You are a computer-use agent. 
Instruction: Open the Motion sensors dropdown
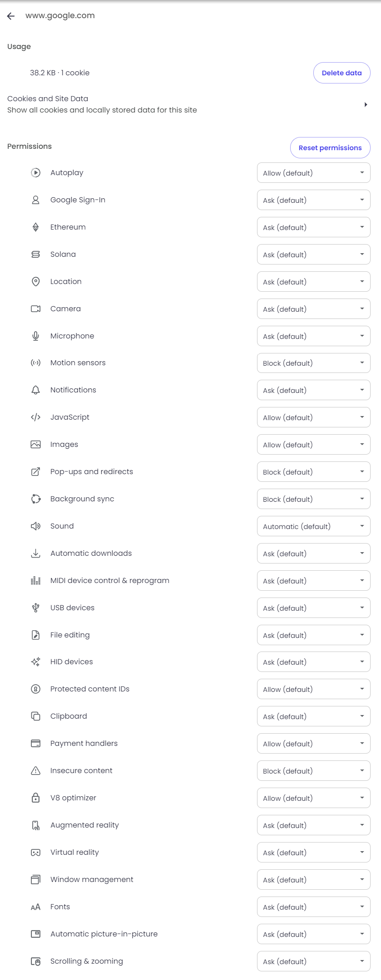(313, 363)
